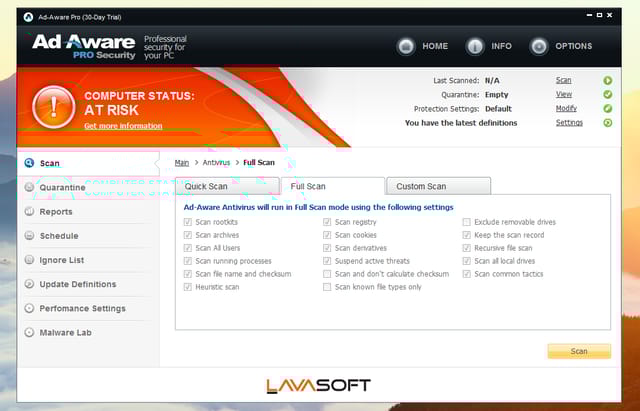
Task: Enable Exclude removable drives checkbox
Action: [467, 222]
